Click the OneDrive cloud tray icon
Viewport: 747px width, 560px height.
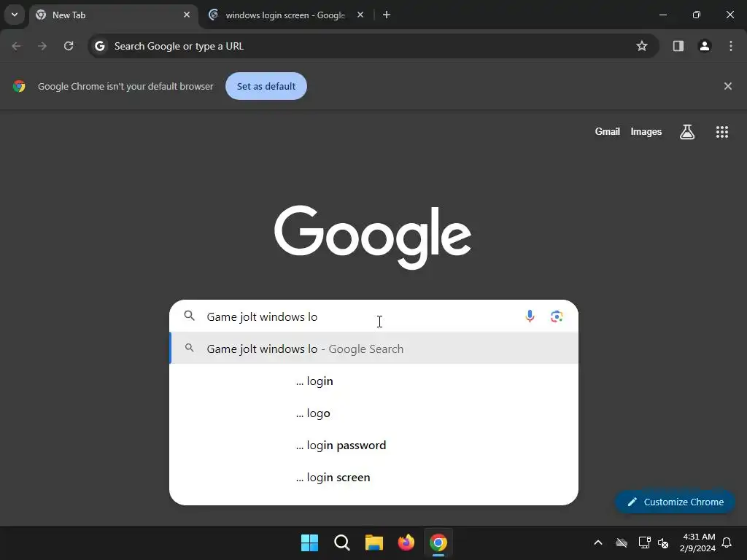click(622, 542)
